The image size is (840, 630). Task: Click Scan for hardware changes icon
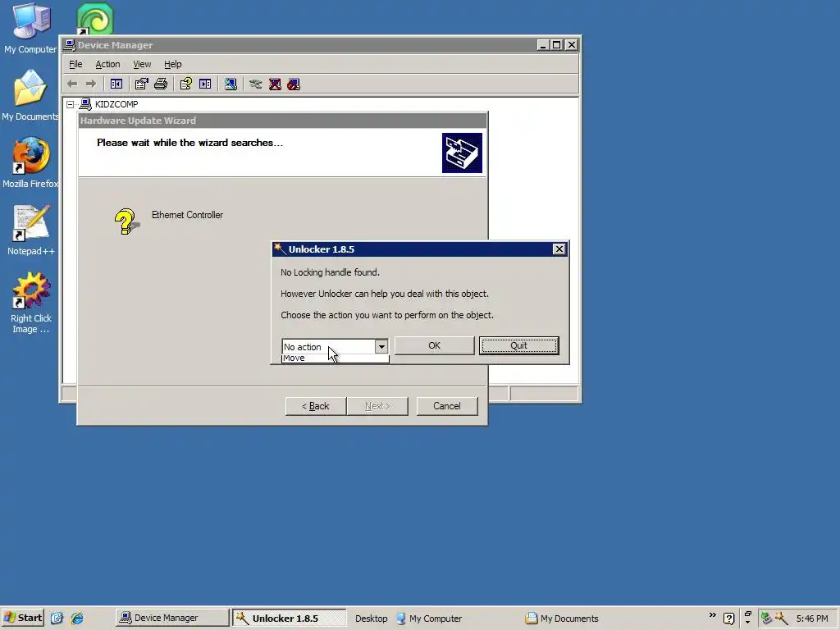coord(231,84)
